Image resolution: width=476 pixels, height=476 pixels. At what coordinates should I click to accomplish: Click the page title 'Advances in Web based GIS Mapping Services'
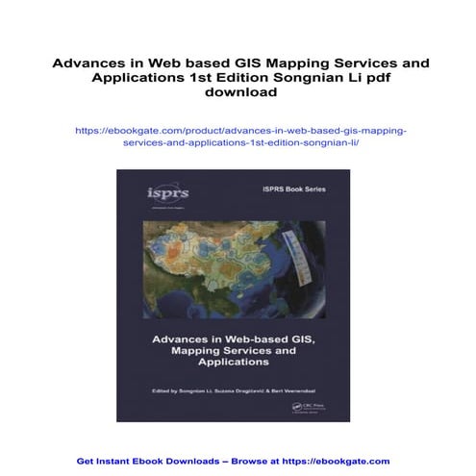click(x=240, y=78)
